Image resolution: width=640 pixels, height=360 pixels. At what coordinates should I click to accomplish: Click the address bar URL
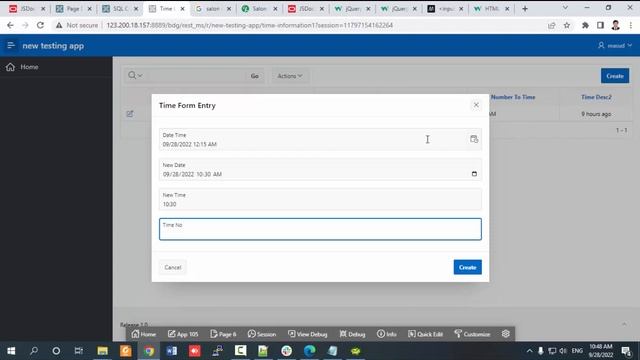coord(249,25)
